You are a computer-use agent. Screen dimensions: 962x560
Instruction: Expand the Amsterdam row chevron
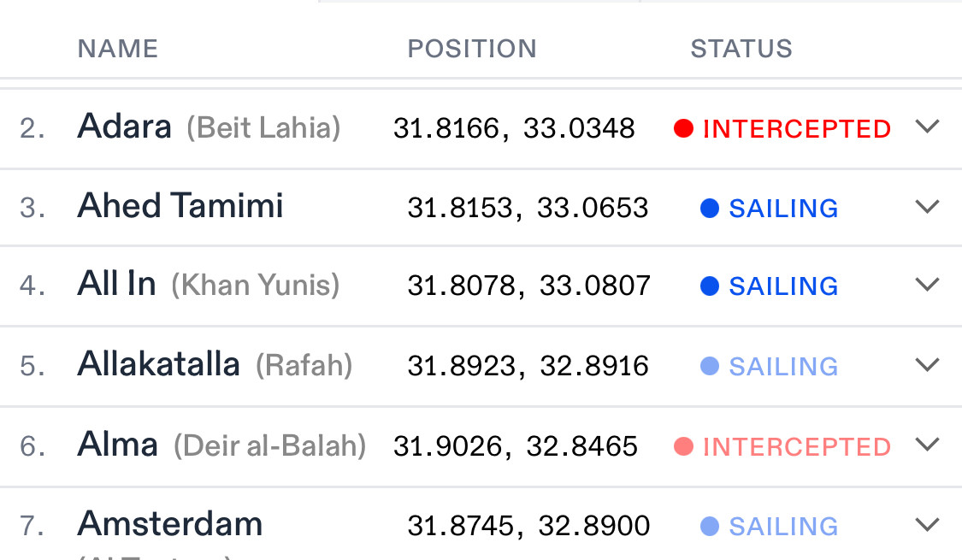coord(927,524)
